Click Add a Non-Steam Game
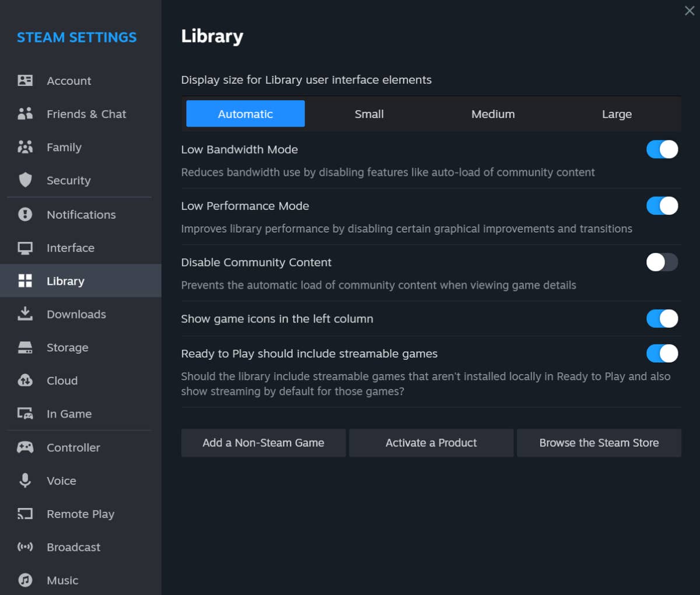 click(x=263, y=443)
